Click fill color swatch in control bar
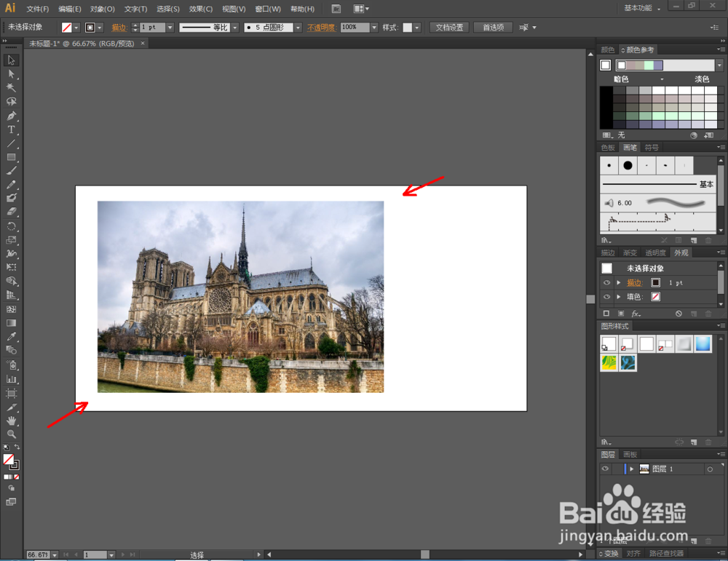 coord(67,28)
